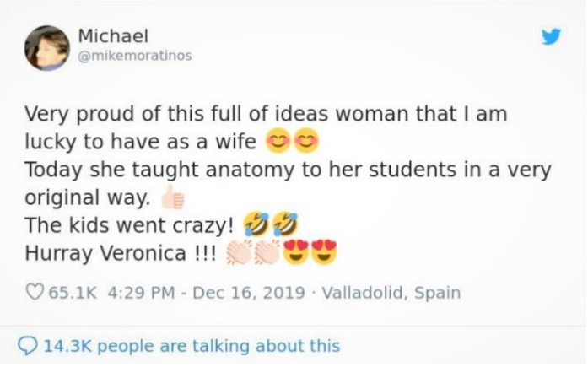Click the Valladolid, Spain location
588x367 pixels.
(x=391, y=293)
